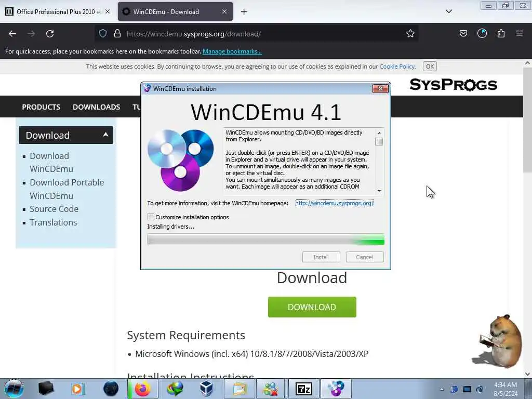Open Internet Download Manager taskbar icon
Viewport: 532px width, 399px height.
pos(175,389)
